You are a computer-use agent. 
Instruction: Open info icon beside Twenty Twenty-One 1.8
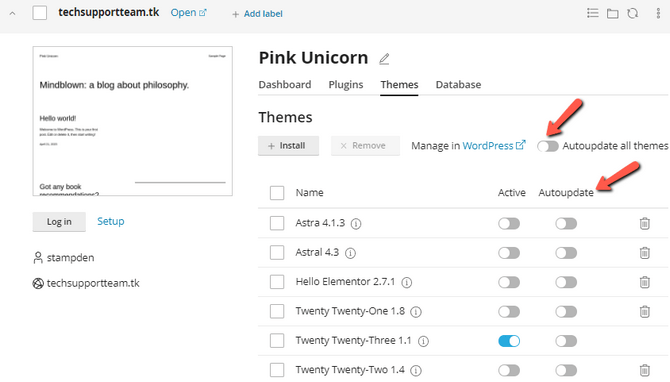click(x=416, y=312)
